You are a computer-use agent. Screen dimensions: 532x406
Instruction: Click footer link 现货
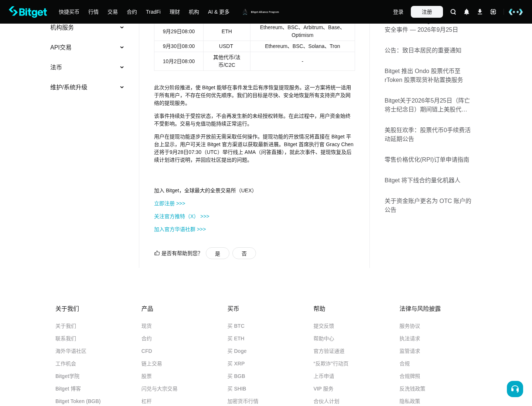(147, 326)
